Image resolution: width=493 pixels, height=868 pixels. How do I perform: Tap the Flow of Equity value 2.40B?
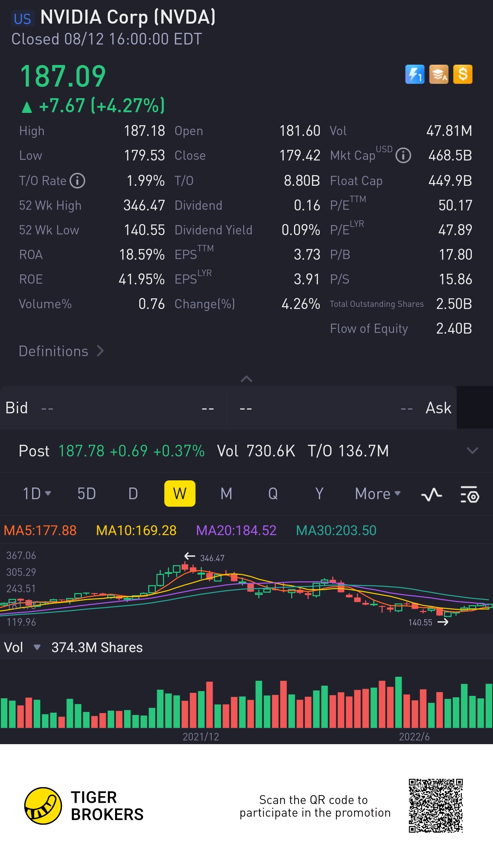(454, 328)
